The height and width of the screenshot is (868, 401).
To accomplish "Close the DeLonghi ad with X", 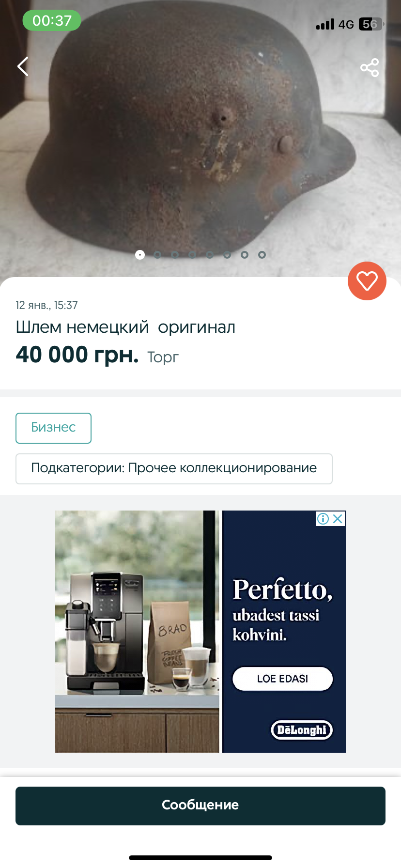I will coord(338,519).
